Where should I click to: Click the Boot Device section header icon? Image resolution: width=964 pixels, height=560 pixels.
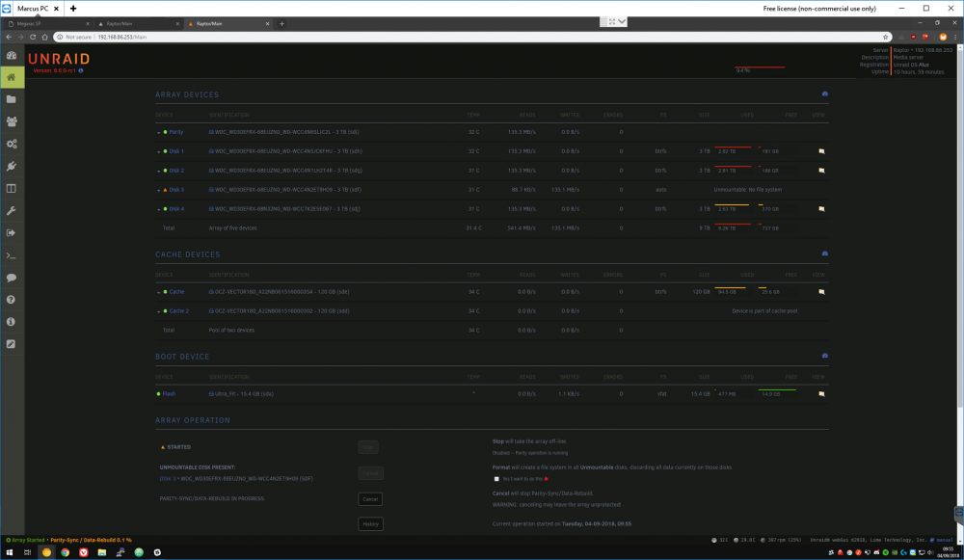(825, 356)
